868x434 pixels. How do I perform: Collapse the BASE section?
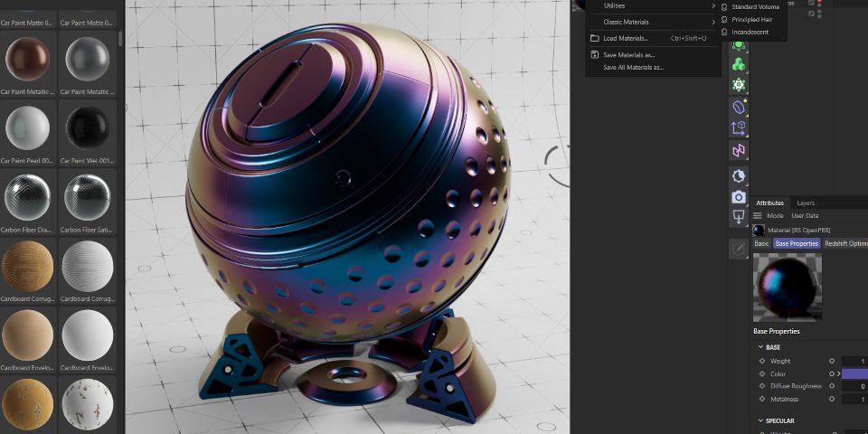tap(760, 347)
